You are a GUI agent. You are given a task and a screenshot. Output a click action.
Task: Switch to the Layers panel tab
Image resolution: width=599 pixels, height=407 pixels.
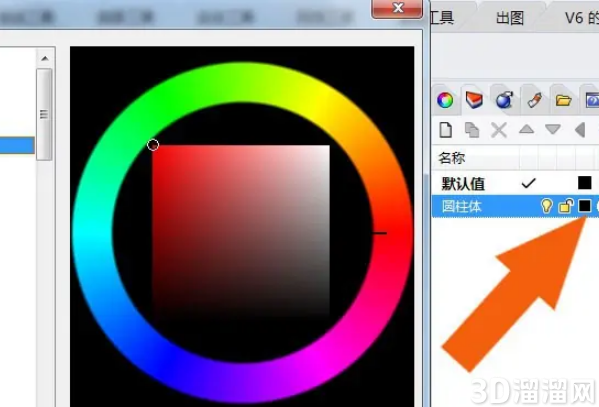point(474,100)
